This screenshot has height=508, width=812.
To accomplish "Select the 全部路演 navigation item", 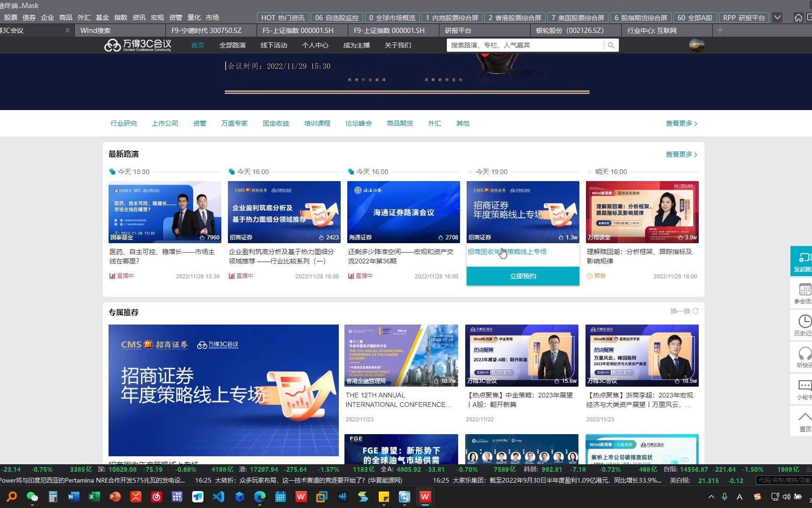I will (x=232, y=45).
